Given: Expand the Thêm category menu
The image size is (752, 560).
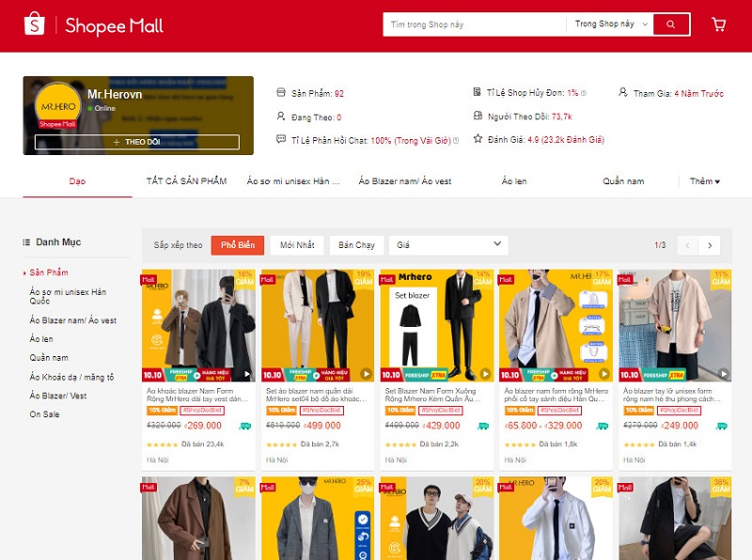Looking at the screenshot, I should pos(704,181).
